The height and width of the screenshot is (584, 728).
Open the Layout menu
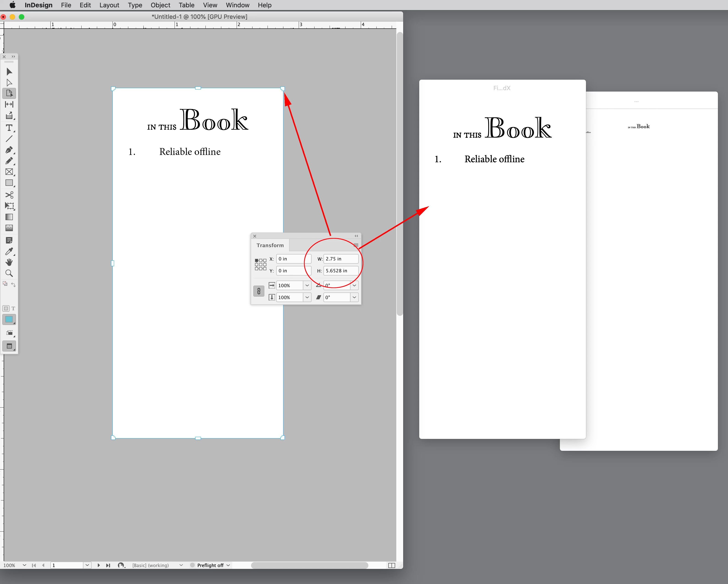[x=109, y=5]
